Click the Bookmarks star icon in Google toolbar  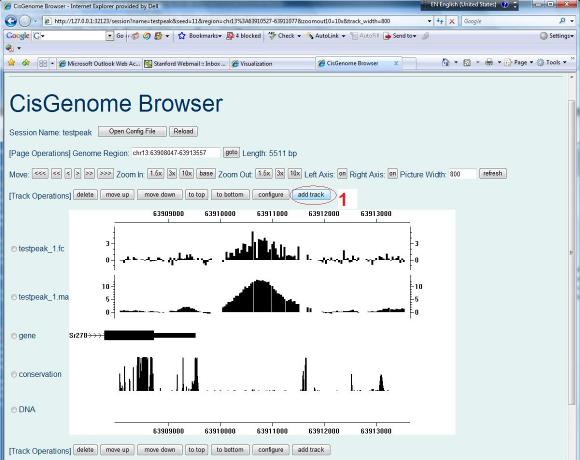pyautogui.click(x=181, y=36)
